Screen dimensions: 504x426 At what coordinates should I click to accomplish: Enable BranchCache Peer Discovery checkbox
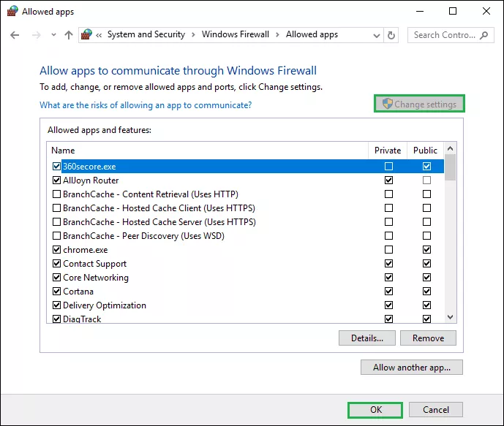point(56,235)
